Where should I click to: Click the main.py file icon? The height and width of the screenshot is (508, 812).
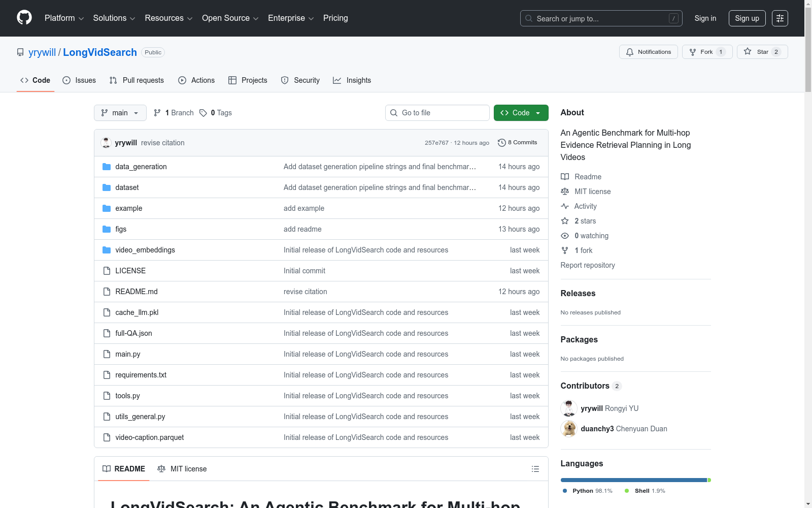(x=107, y=354)
